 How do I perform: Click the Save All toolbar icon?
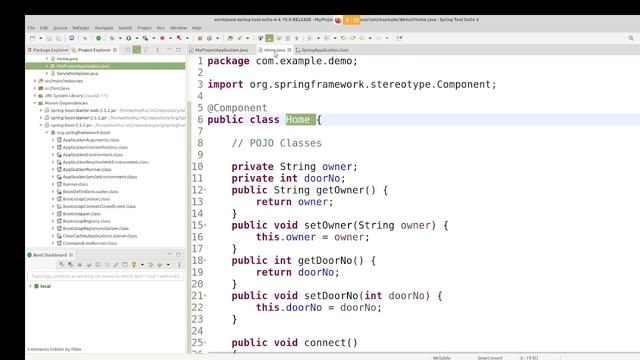pos(58,38)
